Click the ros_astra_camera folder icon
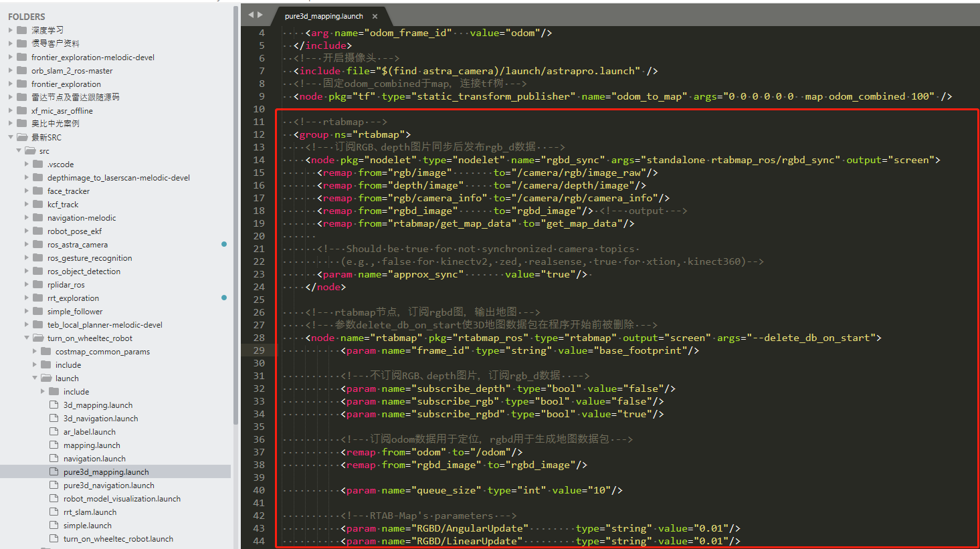The height and width of the screenshot is (549, 980). (x=38, y=245)
